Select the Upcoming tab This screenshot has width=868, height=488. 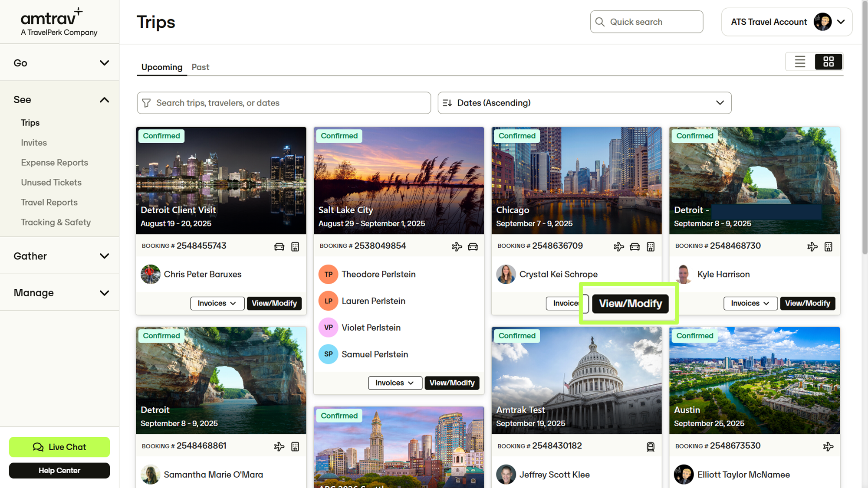coord(162,67)
